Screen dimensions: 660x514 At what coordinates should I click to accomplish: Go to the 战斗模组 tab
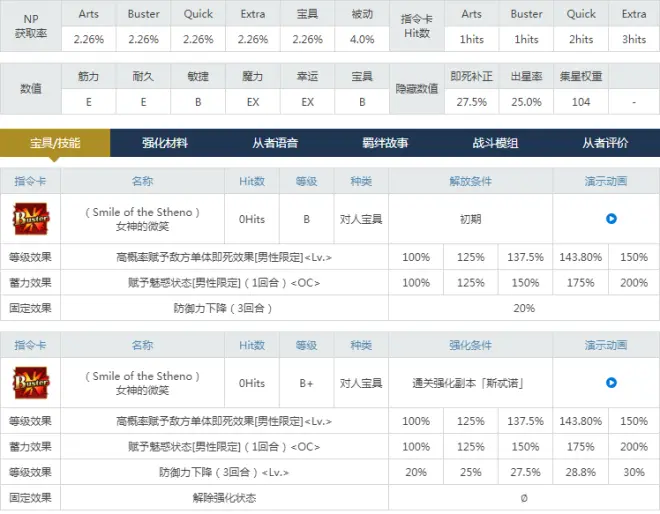tap(495, 143)
